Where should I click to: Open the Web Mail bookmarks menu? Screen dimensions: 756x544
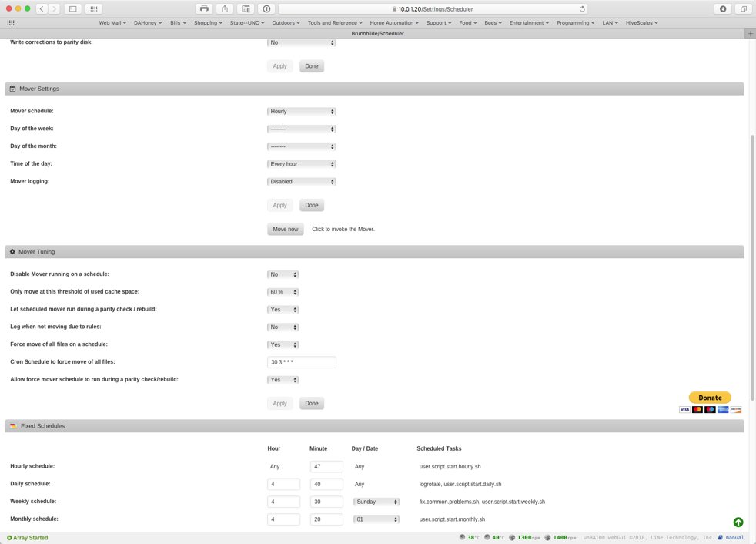click(112, 22)
